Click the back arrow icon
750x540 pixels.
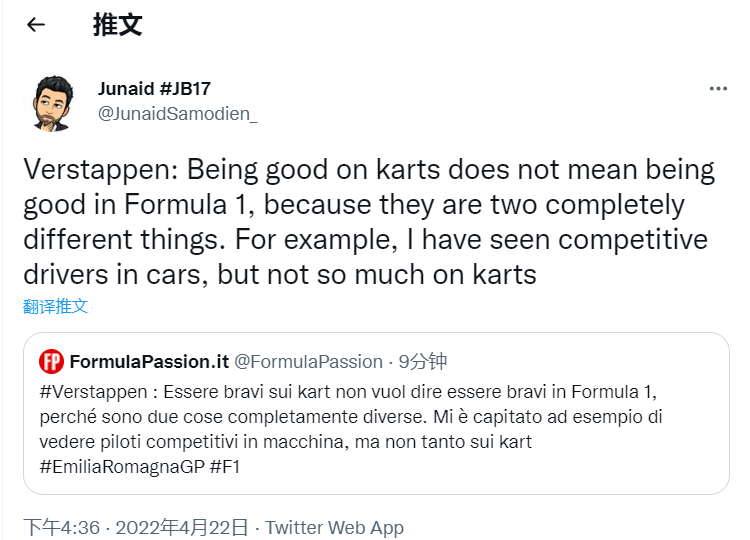[x=36, y=25]
